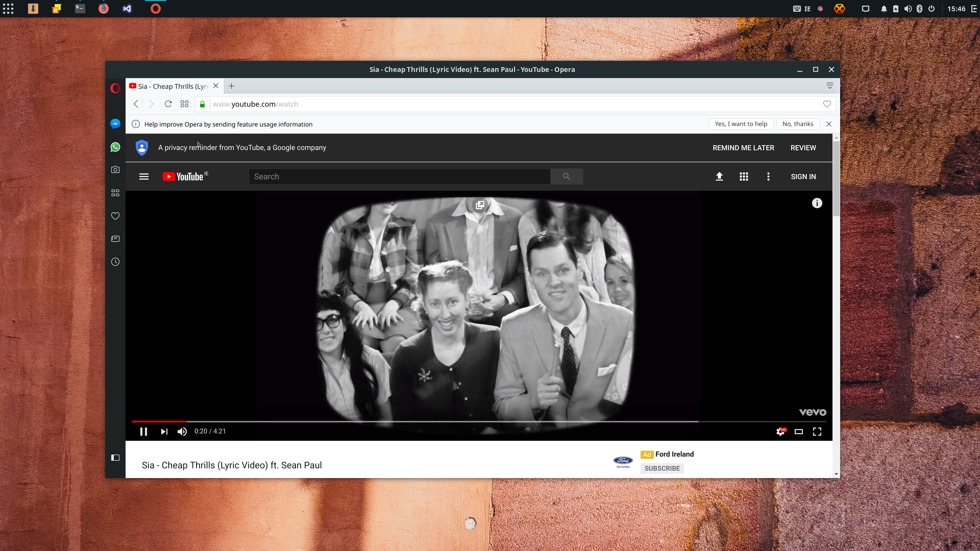Open the snapshot camera tool in sidebar
The image size is (980, 551).
pyautogui.click(x=115, y=170)
